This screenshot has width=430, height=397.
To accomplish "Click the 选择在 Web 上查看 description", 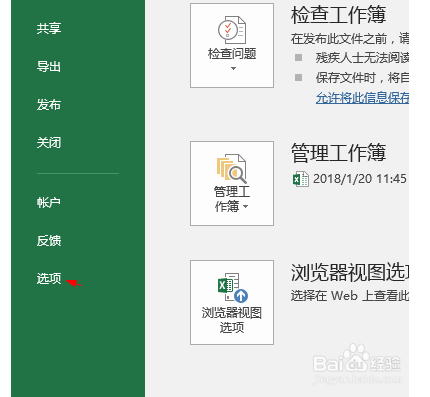I will click(350, 296).
